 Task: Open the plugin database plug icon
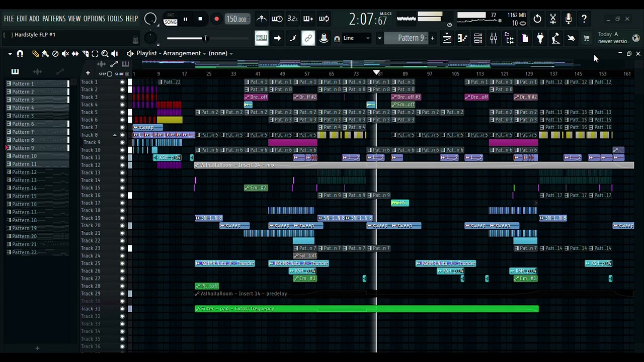(540, 38)
